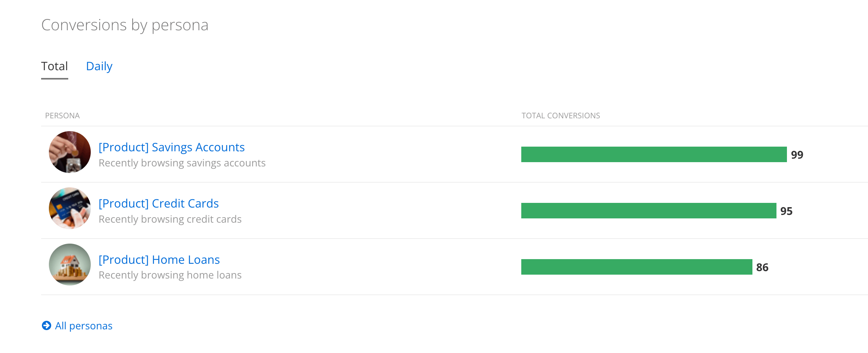Click the 99 conversions value

[x=797, y=155]
